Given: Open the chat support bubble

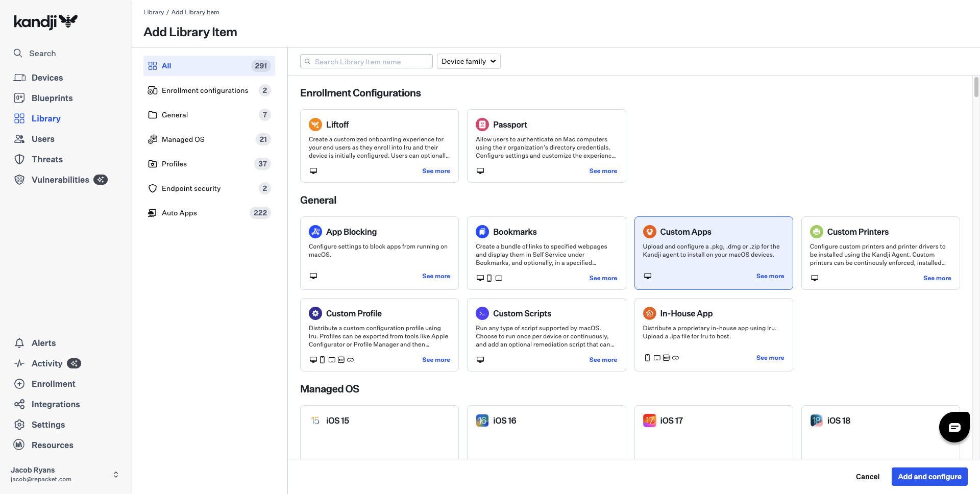Looking at the screenshot, I should tap(954, 427).
